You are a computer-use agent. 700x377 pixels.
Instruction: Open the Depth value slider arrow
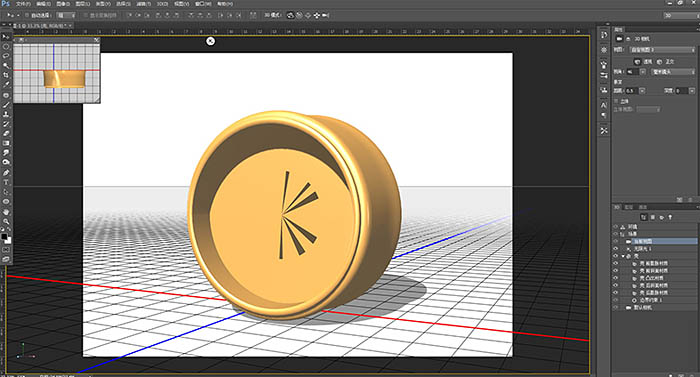[x=692, y=91]
